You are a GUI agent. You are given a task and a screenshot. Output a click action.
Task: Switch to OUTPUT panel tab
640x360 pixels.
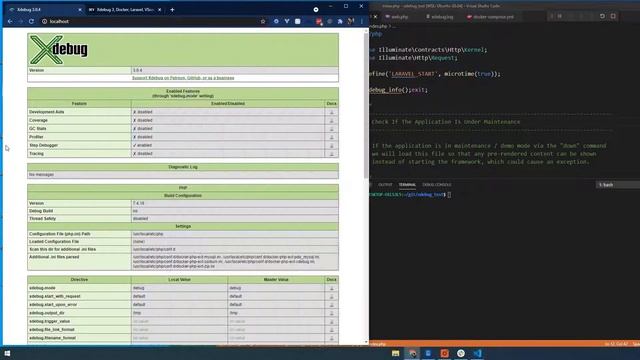tap(385, 185)
